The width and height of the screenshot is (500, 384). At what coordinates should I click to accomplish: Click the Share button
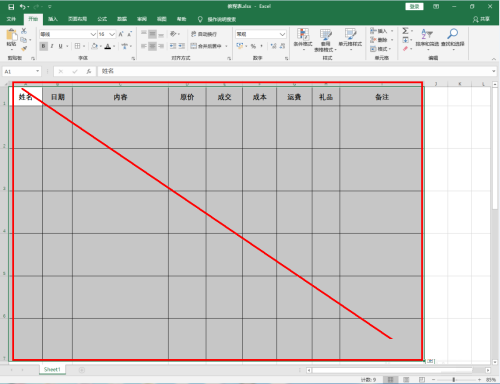point(481,19)
